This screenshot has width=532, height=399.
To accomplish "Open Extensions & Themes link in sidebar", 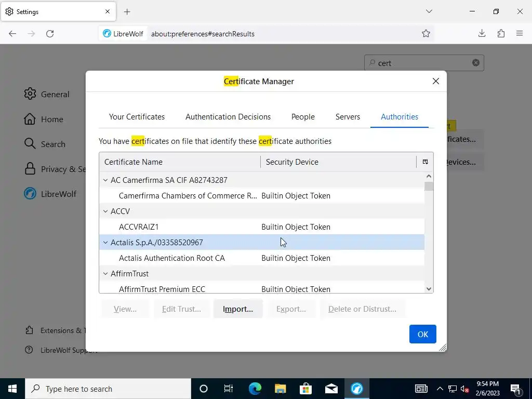I will pos(55,330).
